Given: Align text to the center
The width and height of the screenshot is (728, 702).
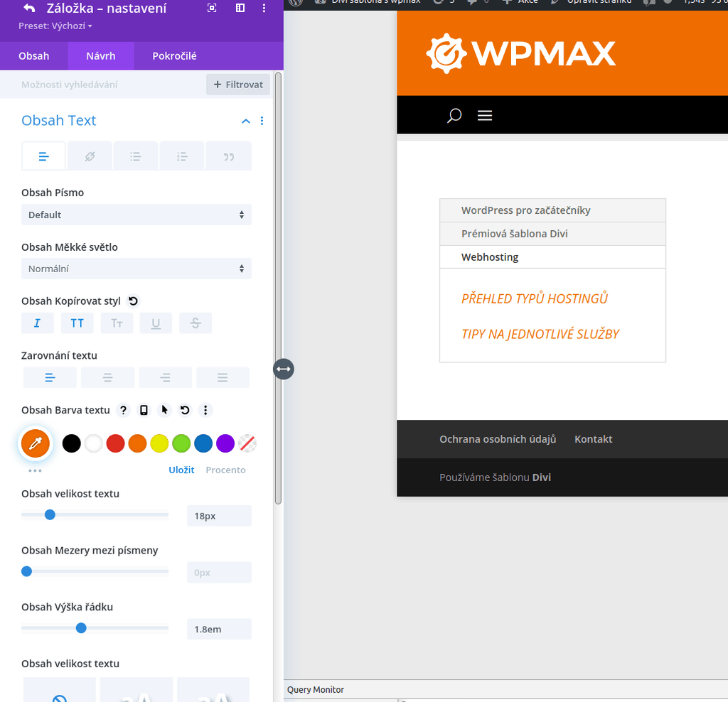Looking at the screenshot, I should click(108, 378).
